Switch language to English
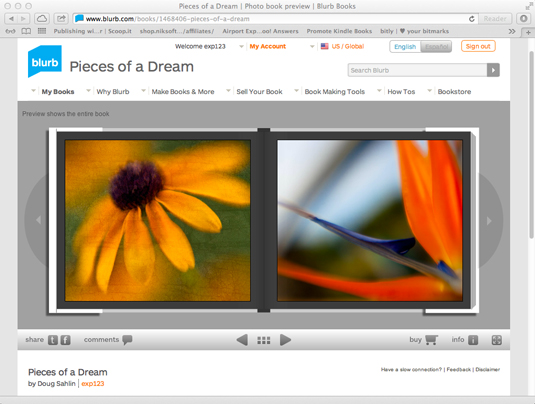The height and width of the screenshot is (404, 535). click(405, 46)
